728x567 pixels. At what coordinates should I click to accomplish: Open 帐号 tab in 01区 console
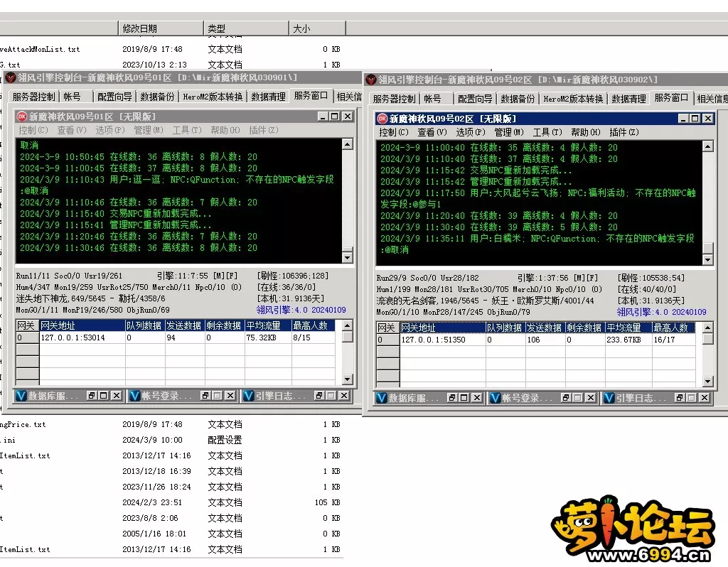point(72,97)
